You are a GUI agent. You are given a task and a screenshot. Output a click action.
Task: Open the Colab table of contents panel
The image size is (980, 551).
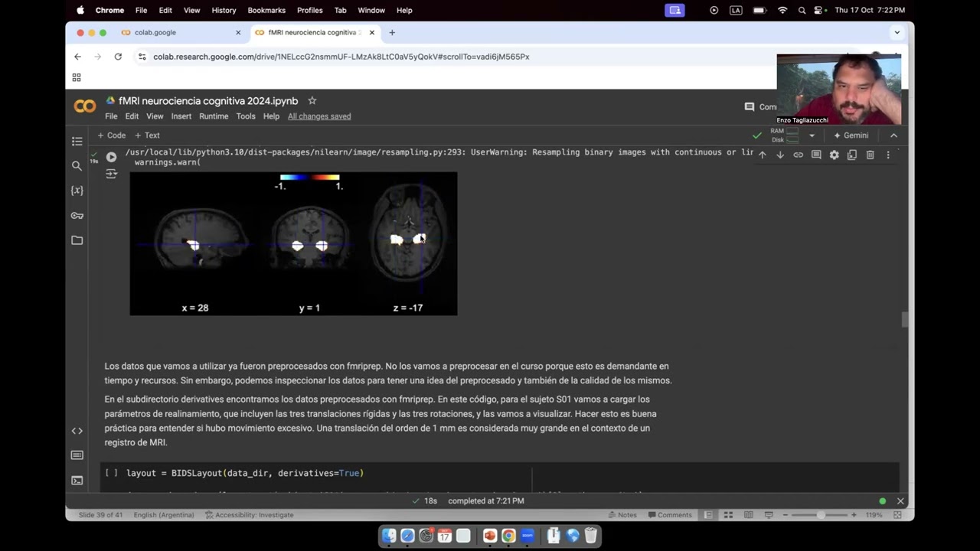click(x=77, y=141)
